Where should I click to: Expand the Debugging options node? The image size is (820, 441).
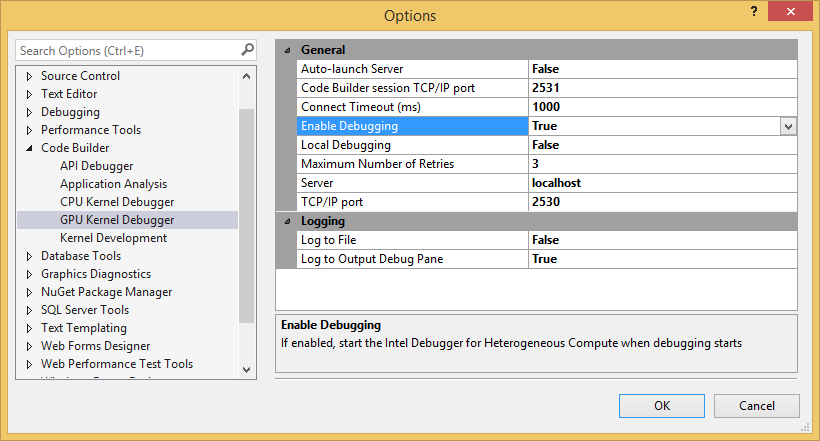29,112
